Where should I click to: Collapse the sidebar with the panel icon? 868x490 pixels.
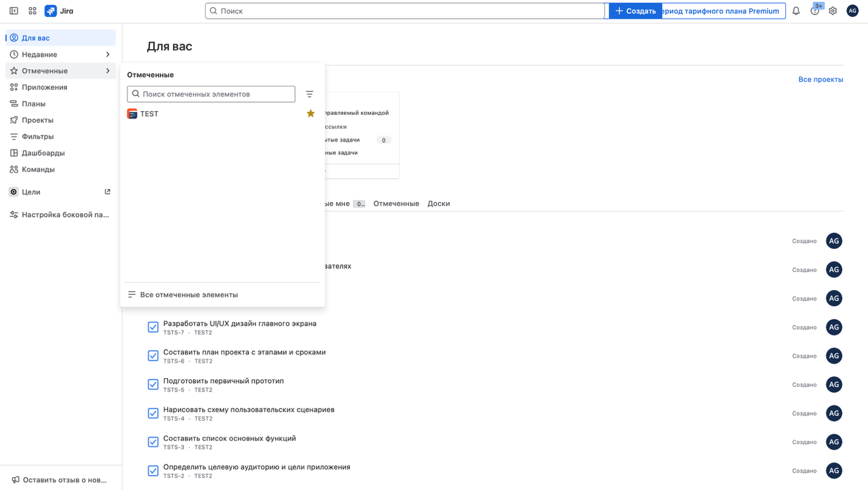[14, 11]
